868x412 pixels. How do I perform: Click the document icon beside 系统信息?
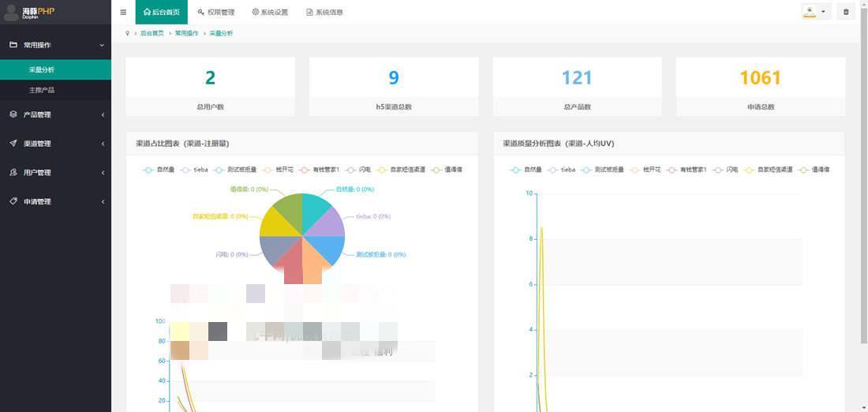pos(309,12)
